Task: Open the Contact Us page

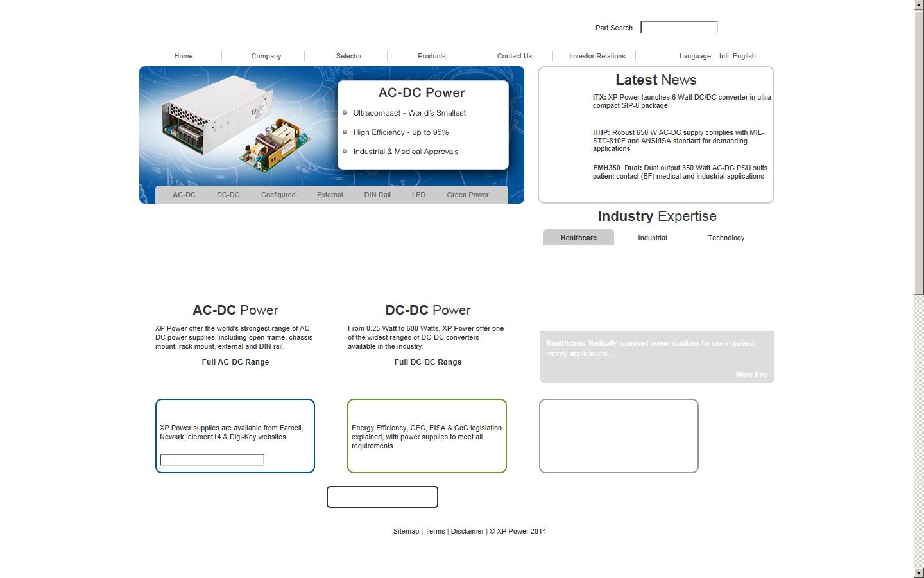Action: point(513,56)
